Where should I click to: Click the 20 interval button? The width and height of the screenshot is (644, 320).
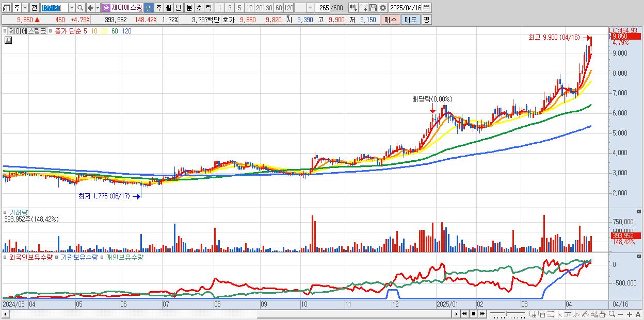pos(259,8)
